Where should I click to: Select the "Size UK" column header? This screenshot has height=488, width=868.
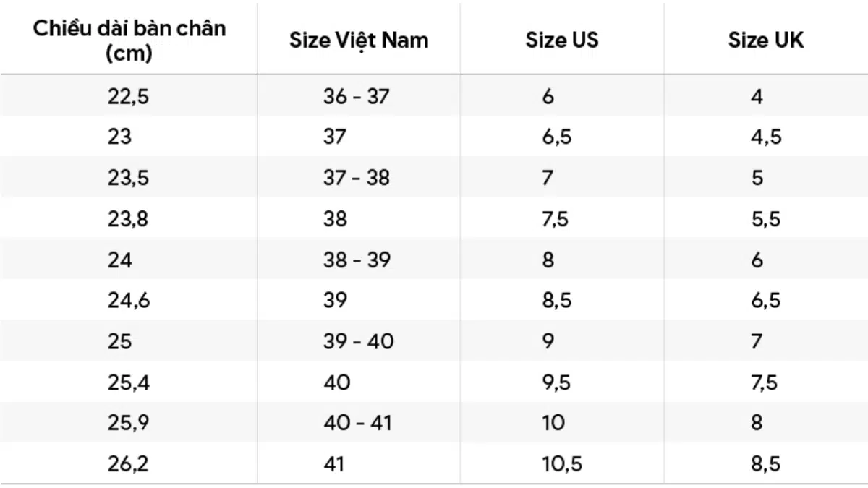[765, 40]
